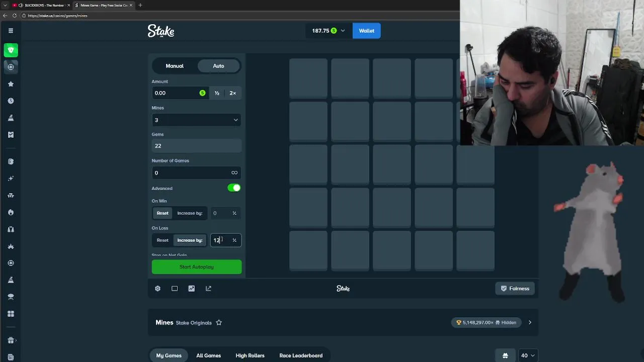Click the pop-out game arrow icon
The width and height of the screenshot is (644, 362).
click(208, 289)
